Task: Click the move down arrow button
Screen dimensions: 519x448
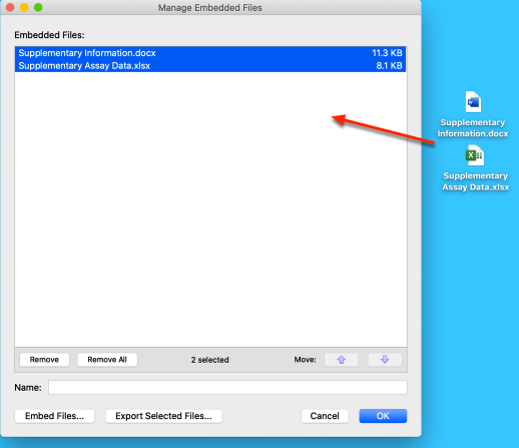Action: [385, 360]
